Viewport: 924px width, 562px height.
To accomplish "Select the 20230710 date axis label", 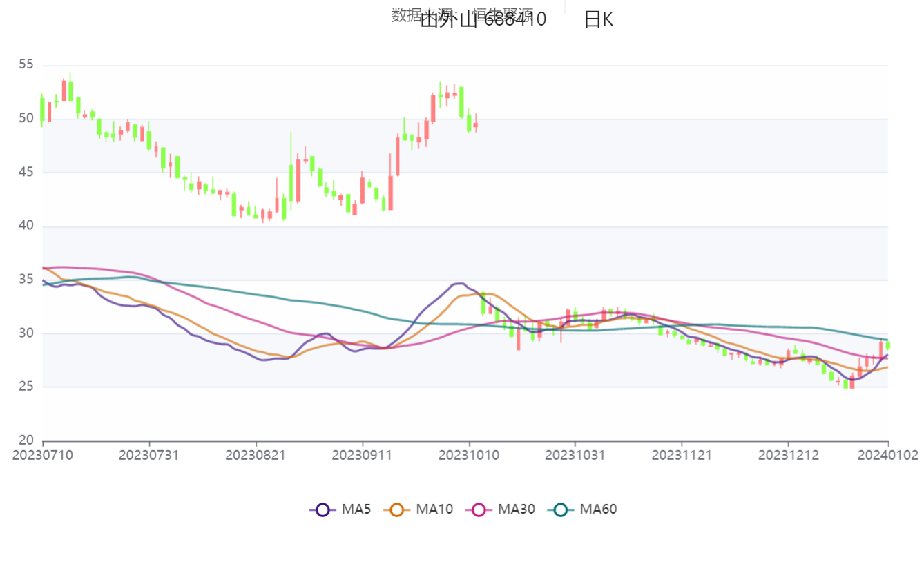I will click(43, 456).
